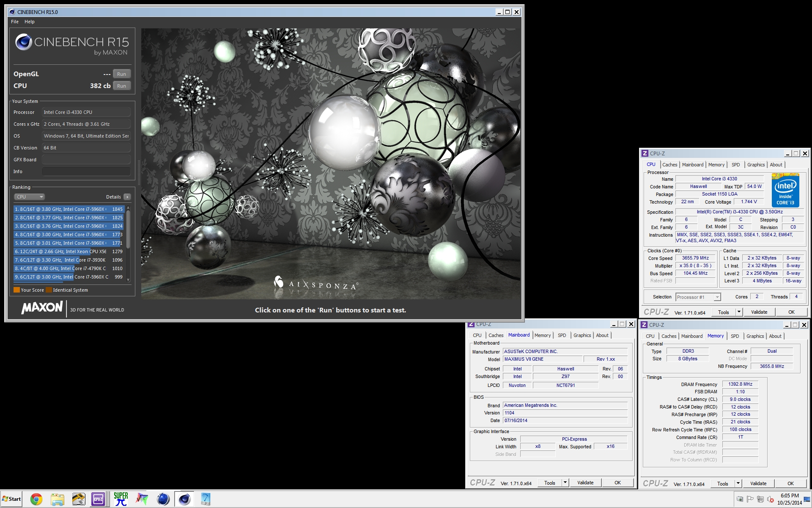
Task: Click OK in CPU-Z CPU window
Action: click(791, 312)
